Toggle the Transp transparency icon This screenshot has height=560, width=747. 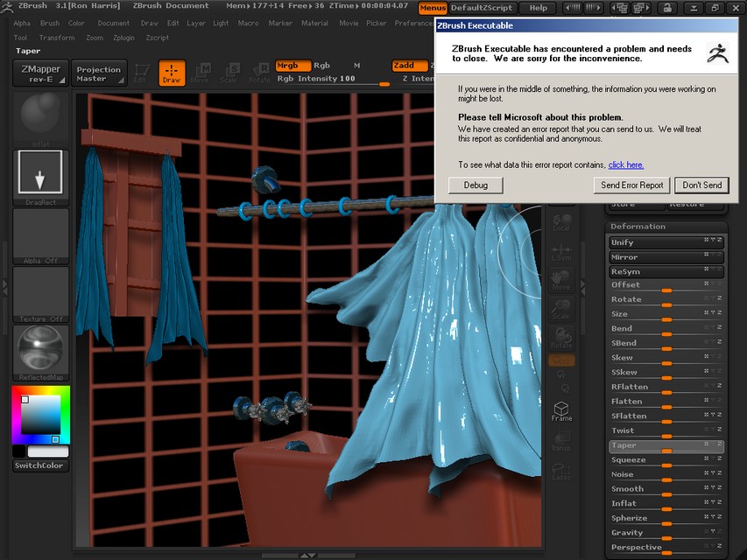coord(561,441)
